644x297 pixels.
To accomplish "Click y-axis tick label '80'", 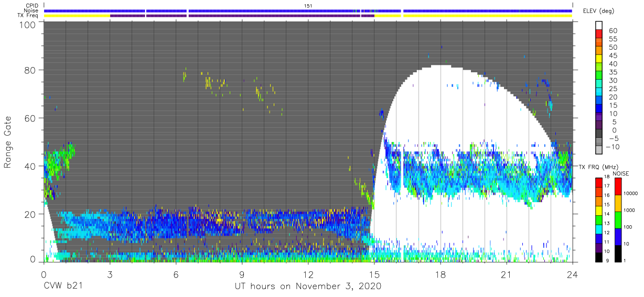I will [31, 70].
